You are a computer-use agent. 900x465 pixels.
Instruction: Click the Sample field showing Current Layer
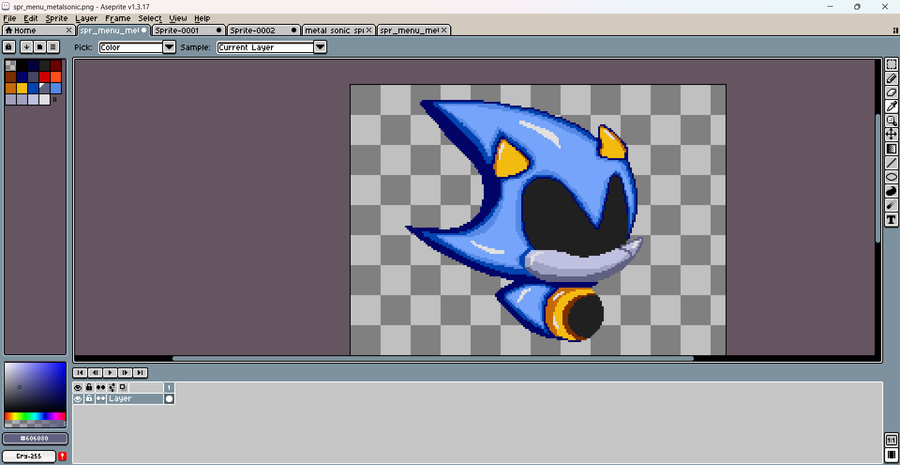[x=265, y=47]
